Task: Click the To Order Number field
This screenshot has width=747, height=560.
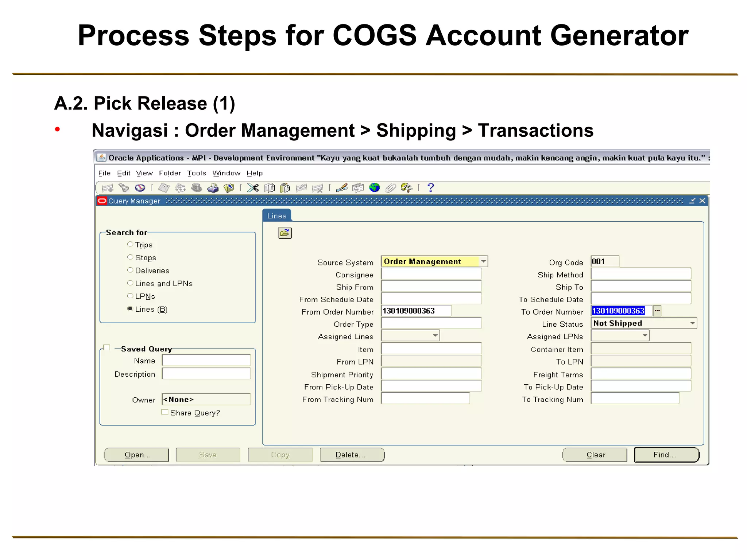Action: [622, 311]
